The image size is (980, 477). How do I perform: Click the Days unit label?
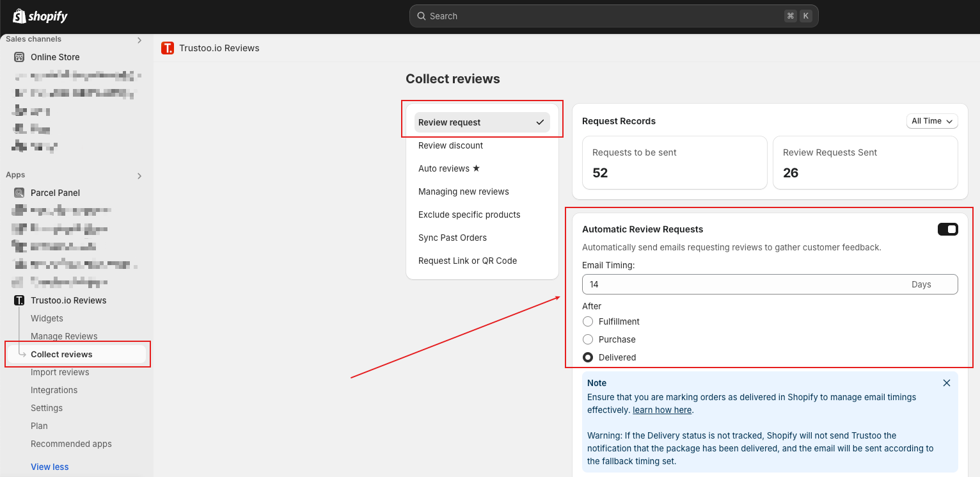(x=921, y=284)
